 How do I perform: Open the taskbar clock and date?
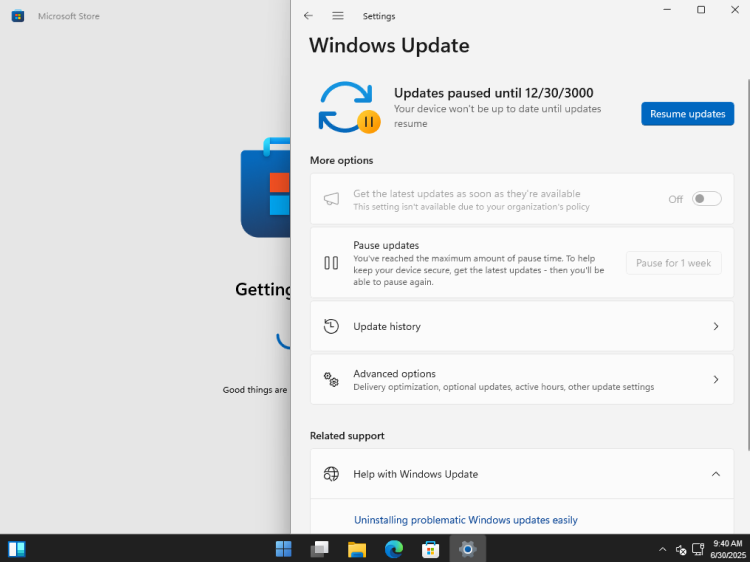pos(728,549)
